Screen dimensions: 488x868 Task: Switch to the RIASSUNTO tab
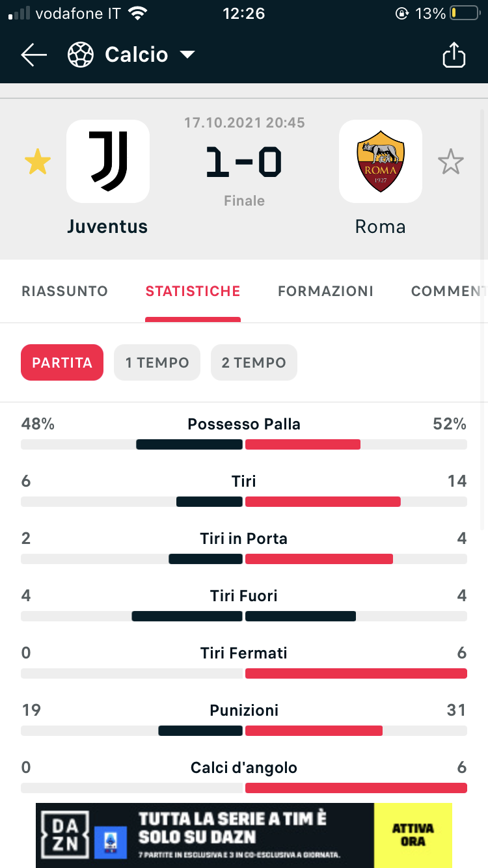65,291
